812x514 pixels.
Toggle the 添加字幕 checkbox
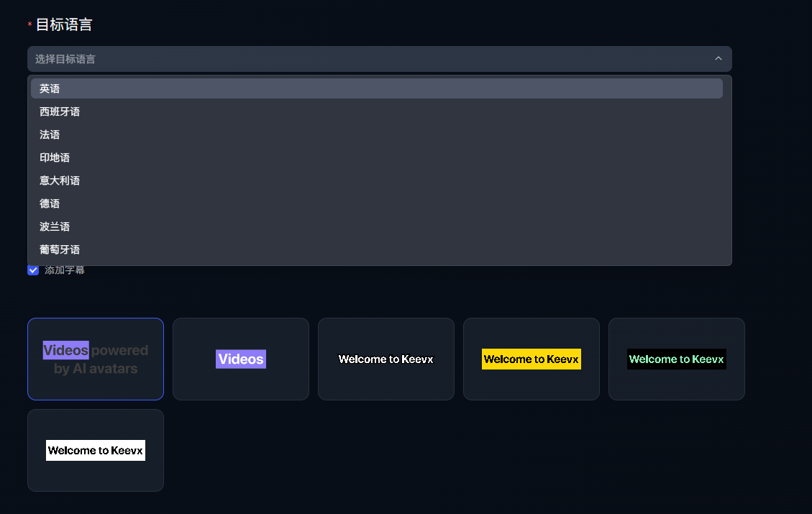pyautogui.click(x=33, y=270)
